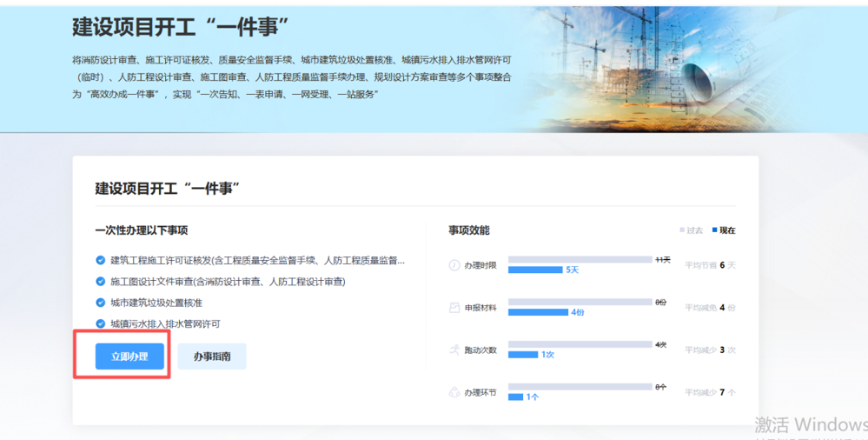The width and height of the screenshot is (868, 440).
Task: Click the 现在 legend swatch
Action: [714, 230]
